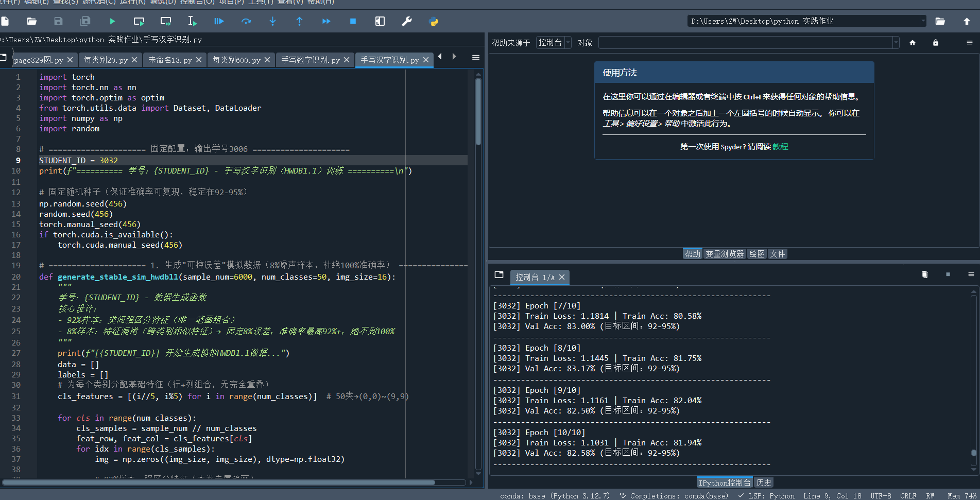
Task: Switch to the 变量浏览器 tab
Action: tap(725, 254)
